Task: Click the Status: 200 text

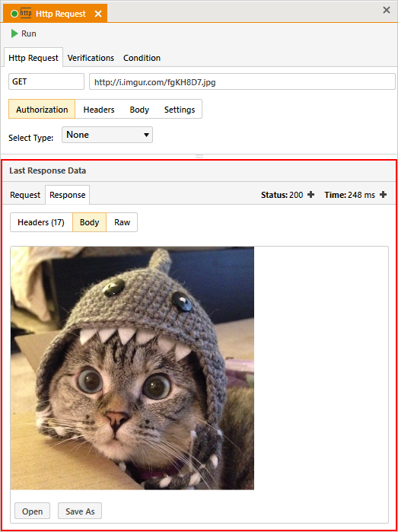Action: (x=282, y=195)
